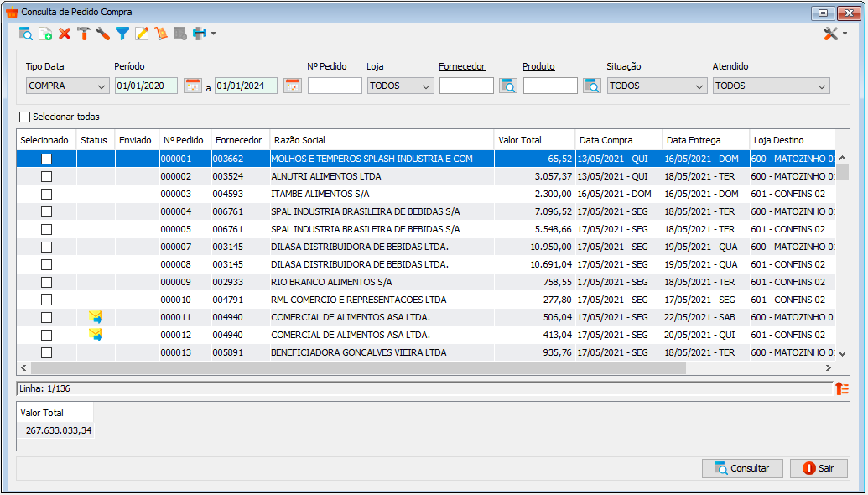Check the box for order 000005
868x495 pixels.
point(46,229)
